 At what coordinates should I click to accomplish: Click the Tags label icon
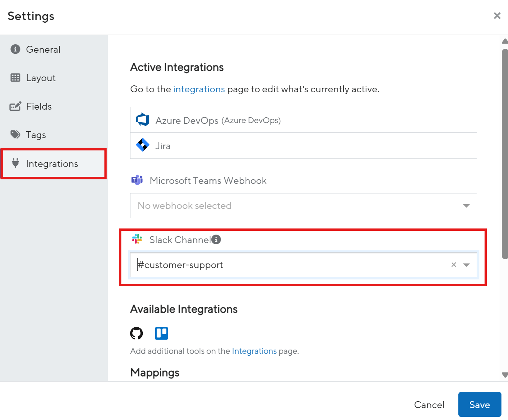tap(15, 135)
